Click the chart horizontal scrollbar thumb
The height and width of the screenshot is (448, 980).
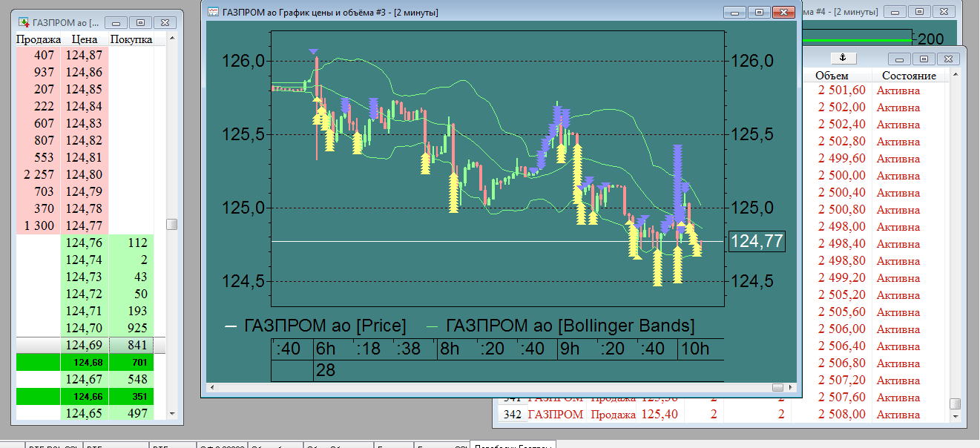777,387
